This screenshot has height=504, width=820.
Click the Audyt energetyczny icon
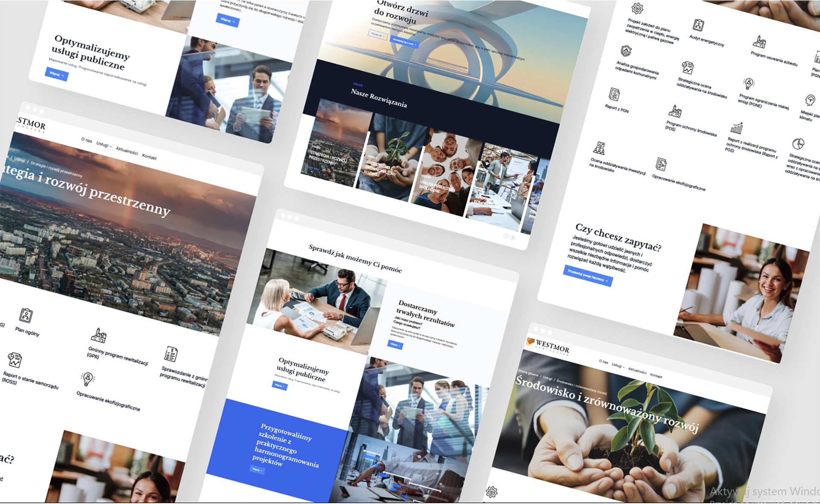click(x=699, y=25)
